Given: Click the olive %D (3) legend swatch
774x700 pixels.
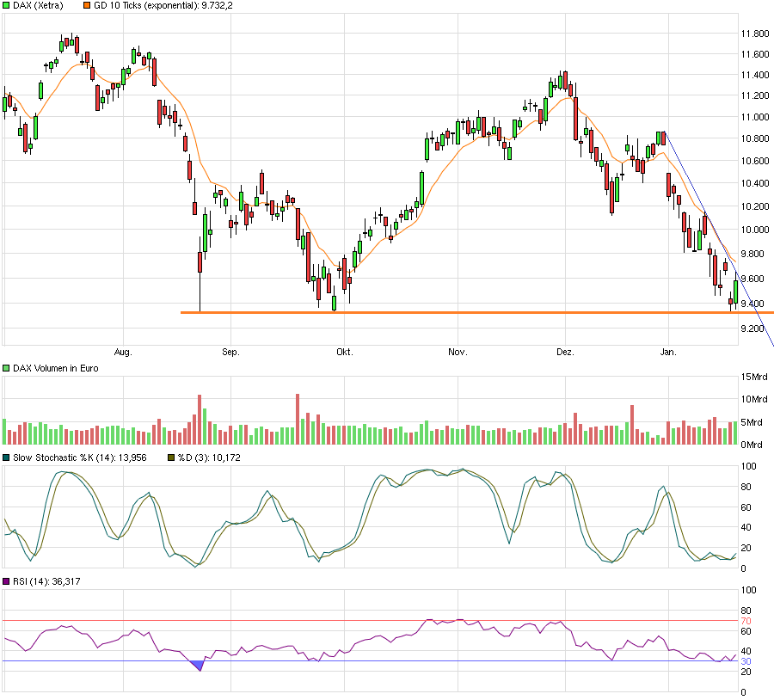Looking at the screenshot, I should pyautogui.click(x=171, y=457).
